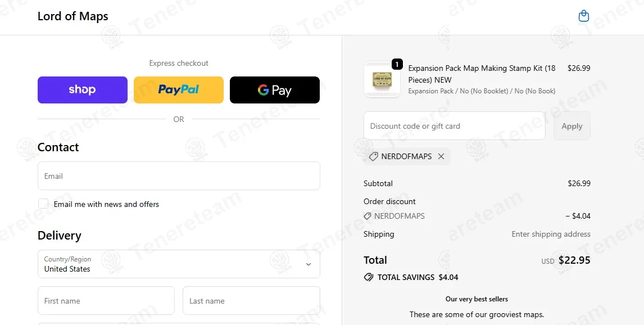This screenshot has width=644, height=325.
Task: Open the Lord of Maps store link
Action: (72, 16)
